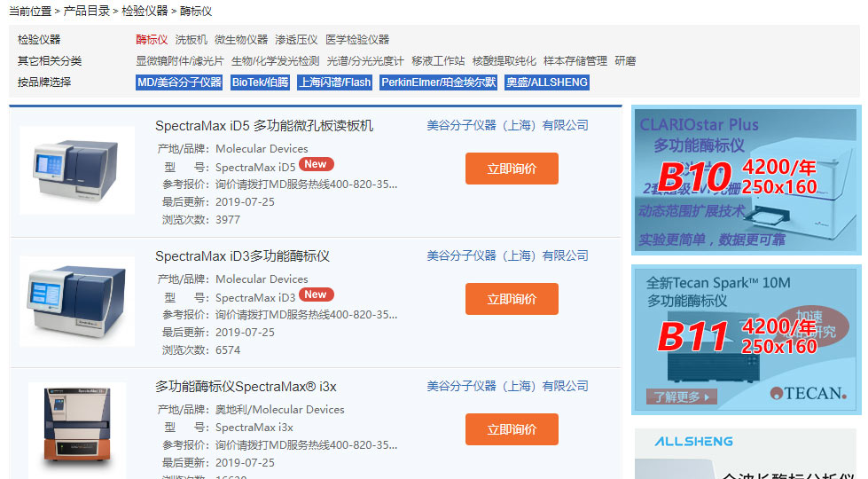Click the New badge beside SpectraMax iD3
868x479 pixels.
click(316, 294)
